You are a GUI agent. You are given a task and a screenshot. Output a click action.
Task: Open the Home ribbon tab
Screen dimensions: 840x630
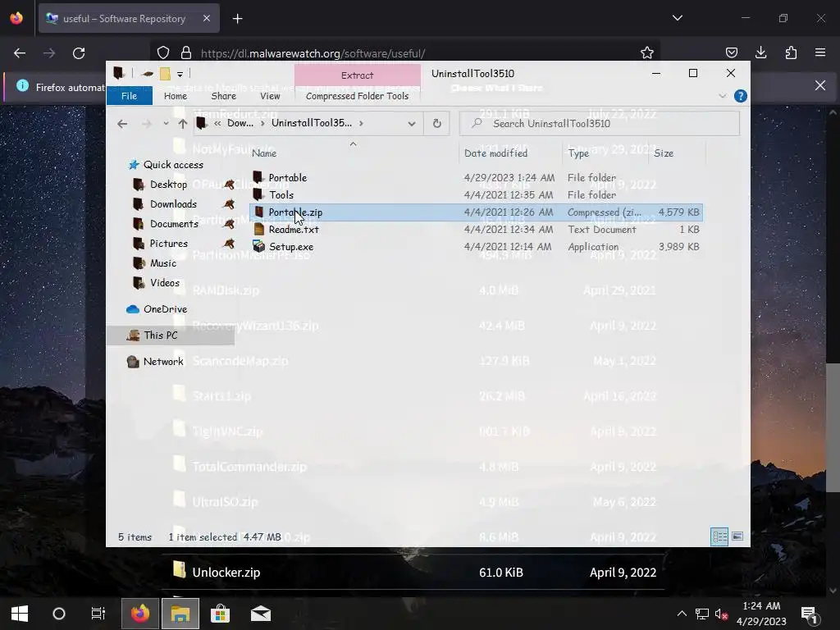point(176,96)
